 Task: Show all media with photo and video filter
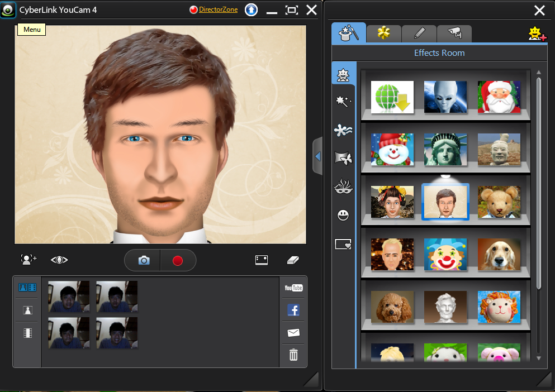(27, 287)
